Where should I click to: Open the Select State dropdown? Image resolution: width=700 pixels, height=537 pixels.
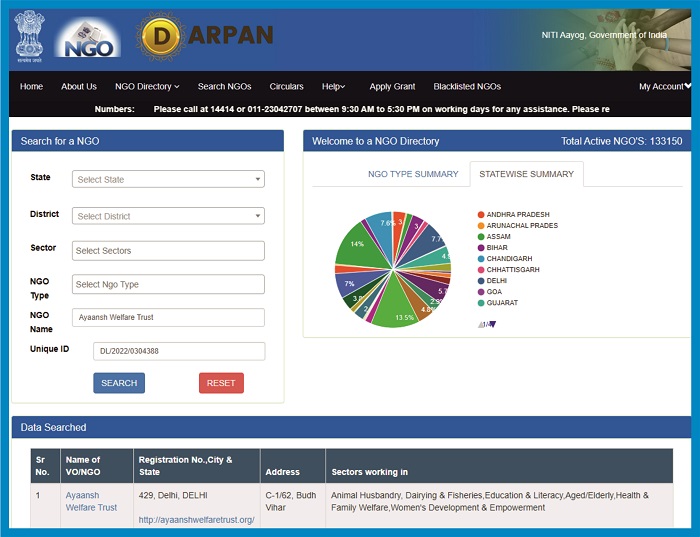(168, 179)
